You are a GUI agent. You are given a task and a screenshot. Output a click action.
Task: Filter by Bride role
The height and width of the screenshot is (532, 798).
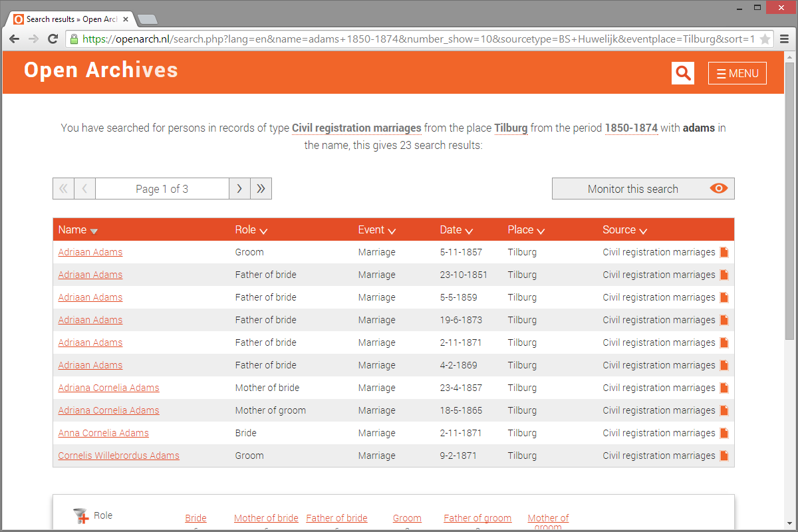point(196,518)
